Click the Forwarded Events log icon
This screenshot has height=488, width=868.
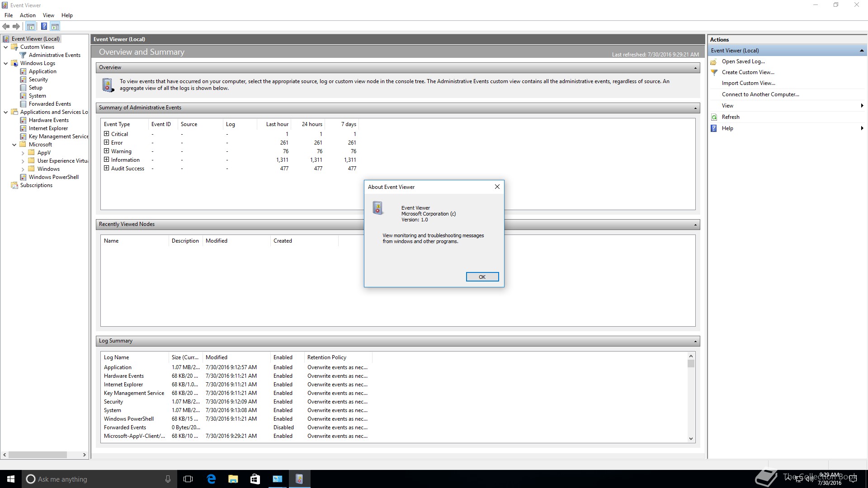click(23, 104)
